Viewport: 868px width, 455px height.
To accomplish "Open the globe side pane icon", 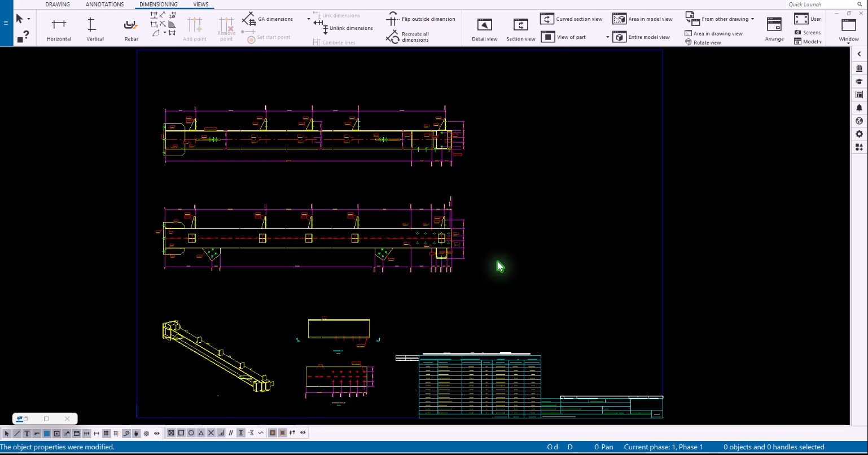I will [x=859, y=121].
